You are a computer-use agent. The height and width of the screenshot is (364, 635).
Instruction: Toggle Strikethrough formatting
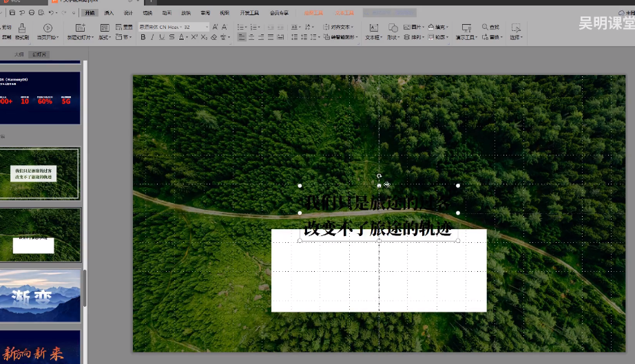(171, 37)
